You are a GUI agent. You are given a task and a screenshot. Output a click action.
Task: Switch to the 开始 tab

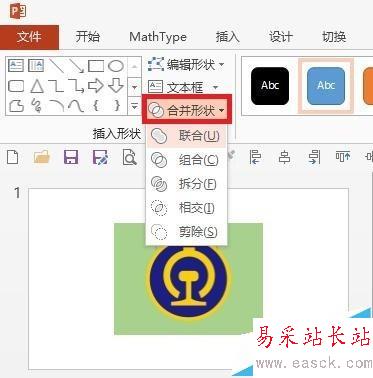[x=88, y=37]
